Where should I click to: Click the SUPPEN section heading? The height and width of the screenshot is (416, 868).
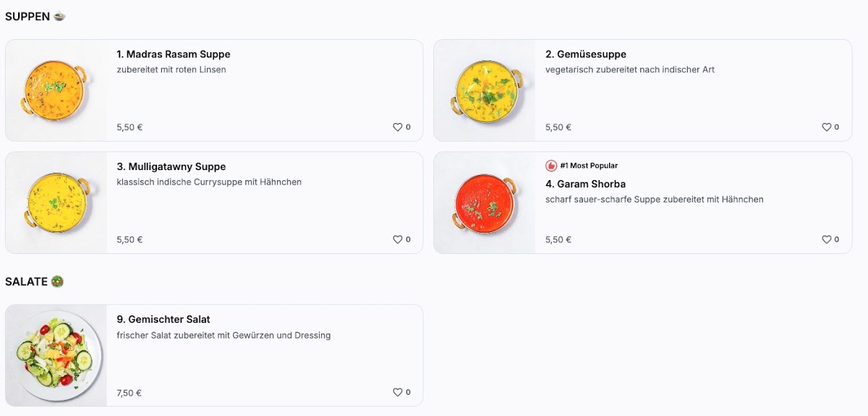point(27,17)
